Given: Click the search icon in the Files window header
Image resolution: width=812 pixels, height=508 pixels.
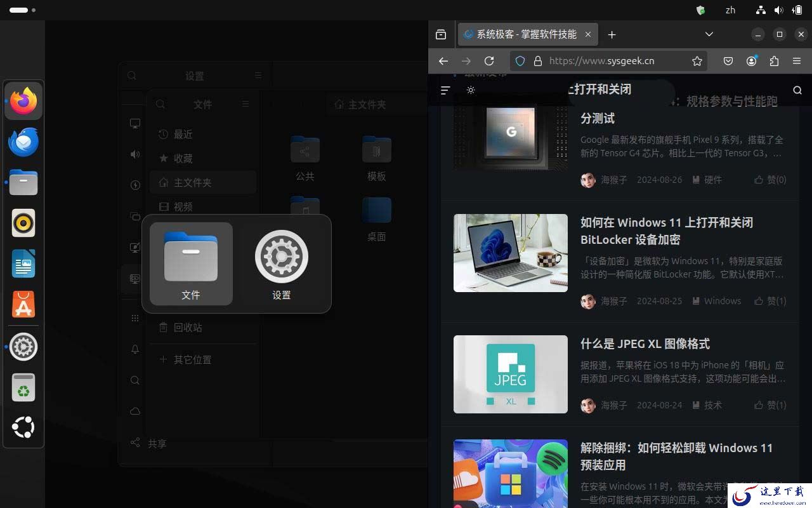Looking at the screenshot, I should 160,104.
